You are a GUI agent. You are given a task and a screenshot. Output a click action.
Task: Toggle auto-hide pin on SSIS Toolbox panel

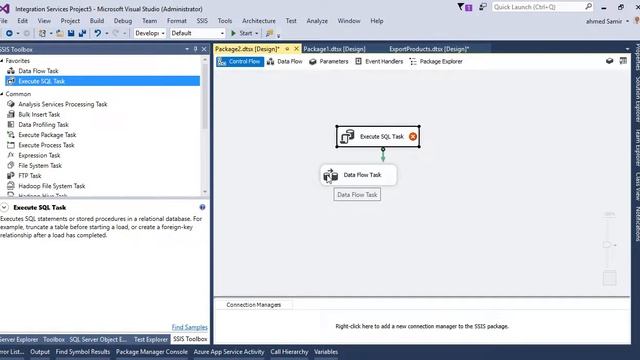coord(196,49)
